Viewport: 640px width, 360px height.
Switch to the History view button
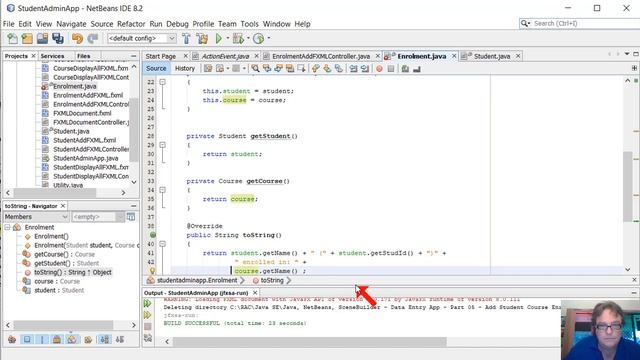[x=184, y=69]
